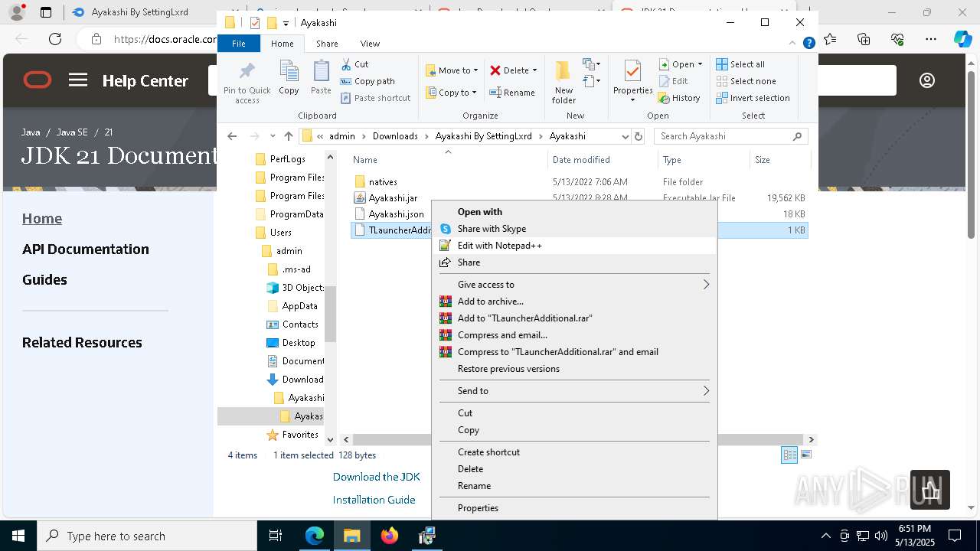Choose Open with from context menu

coord(574,212)
